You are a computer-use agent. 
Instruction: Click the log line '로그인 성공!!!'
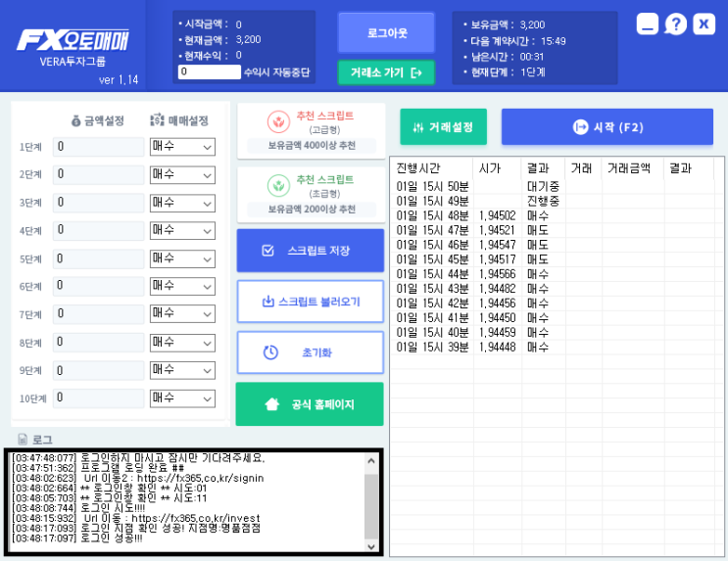pos(77,538)
